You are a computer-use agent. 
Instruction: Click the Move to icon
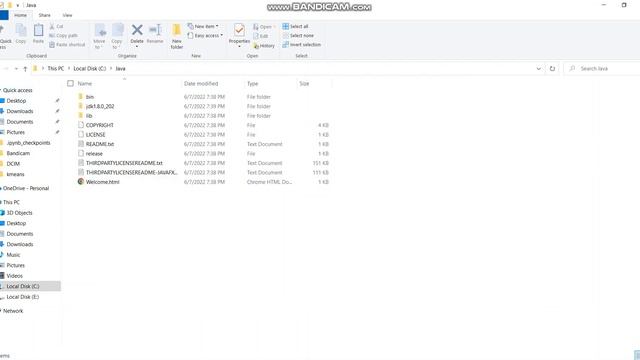tap(99, 36)
